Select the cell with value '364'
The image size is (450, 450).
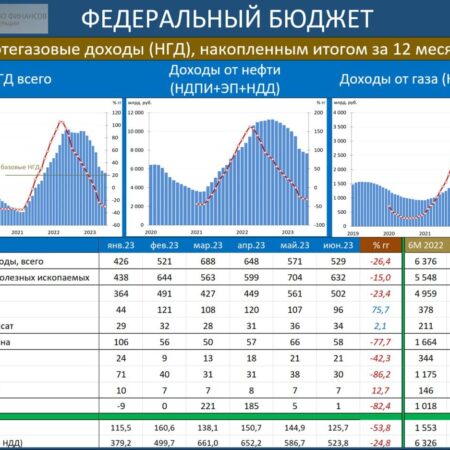coord(121,294)
